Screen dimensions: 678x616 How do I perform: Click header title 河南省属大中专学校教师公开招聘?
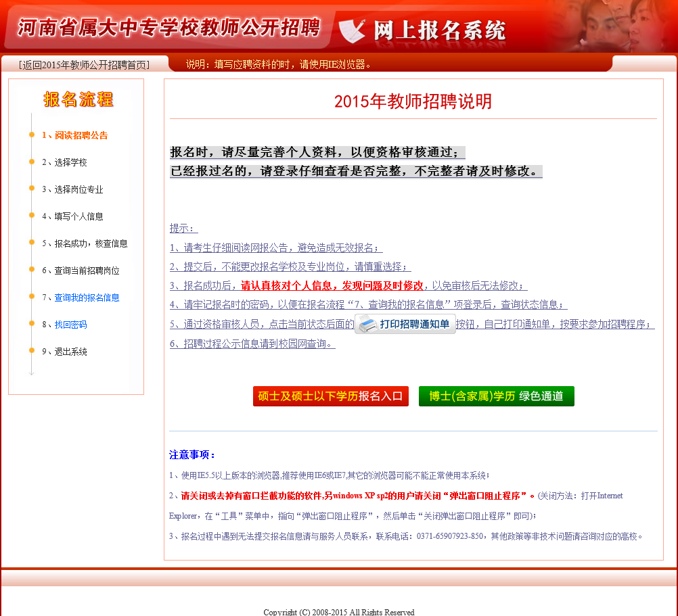coord(169,28)
